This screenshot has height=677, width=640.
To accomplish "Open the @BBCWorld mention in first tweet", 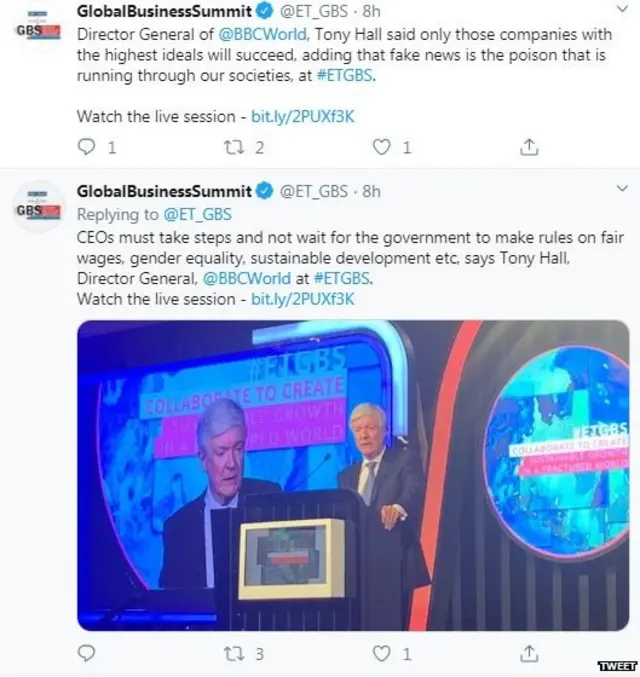I will pos(263,34).
